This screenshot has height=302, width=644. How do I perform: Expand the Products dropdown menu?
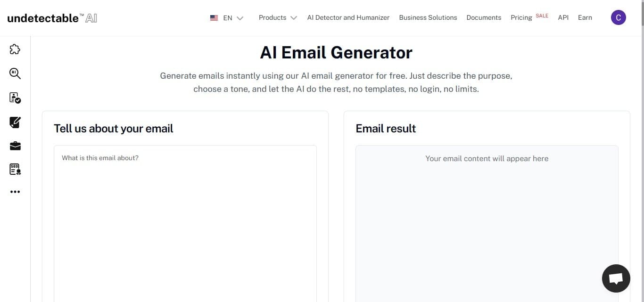(278, 18)
